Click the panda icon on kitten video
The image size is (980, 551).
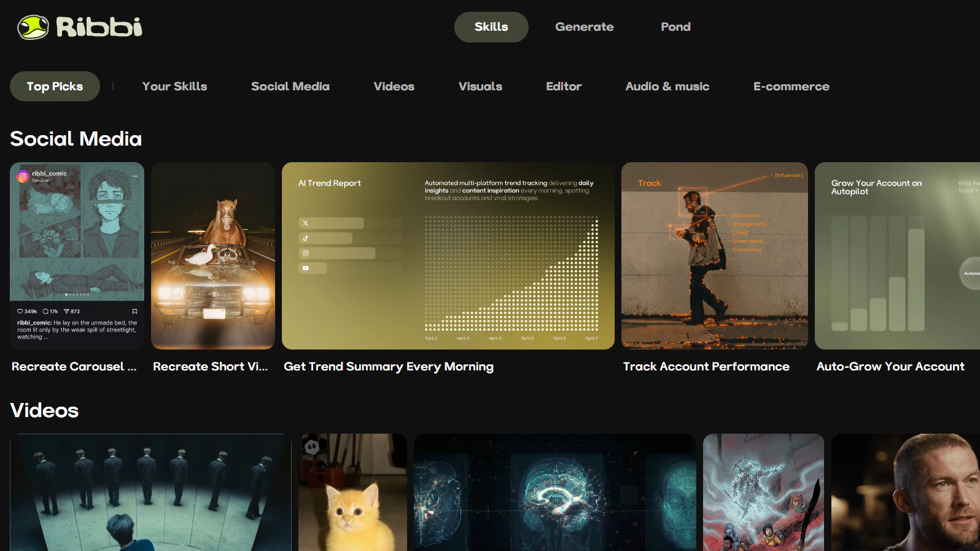coord(312,447)
